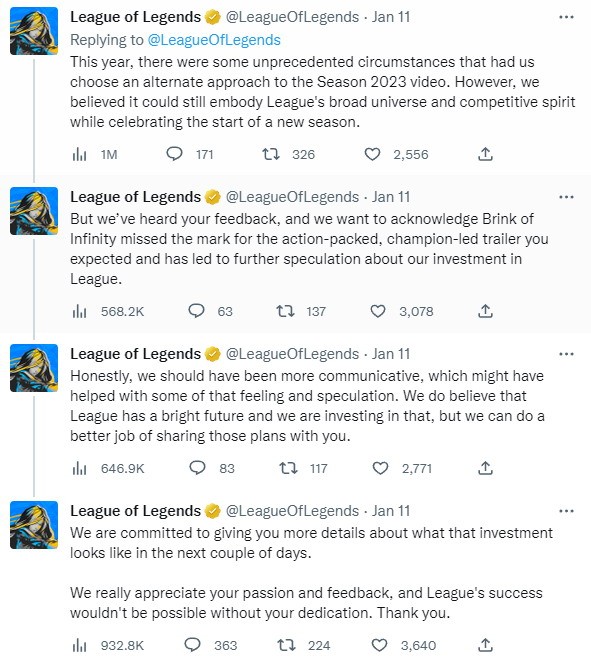591x660 pixels.
Task: Share the last tweet with 3,640 likes
Action: point(485,644)
